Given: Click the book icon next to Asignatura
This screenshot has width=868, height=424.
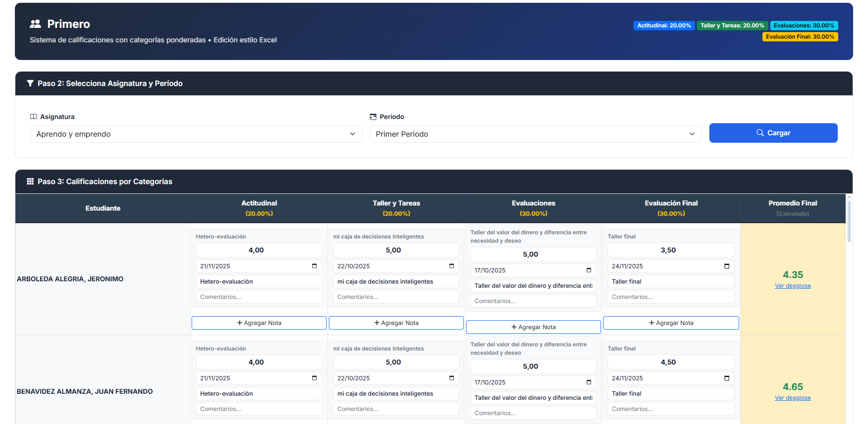Looking at the screenshot, I should click(x=33, y=117).
